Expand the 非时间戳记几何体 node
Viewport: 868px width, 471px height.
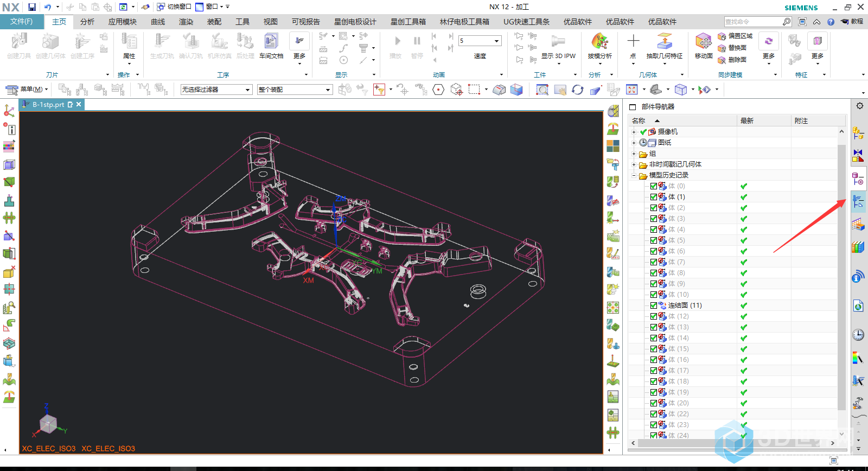pyautogui.click(x=634, y=164)
